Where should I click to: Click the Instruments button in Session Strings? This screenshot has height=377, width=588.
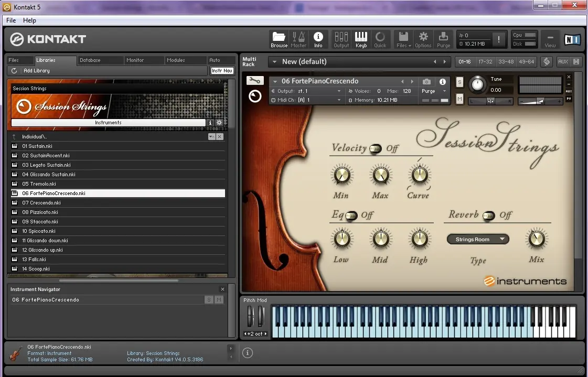pyautogui.click(x=108, y=123)
